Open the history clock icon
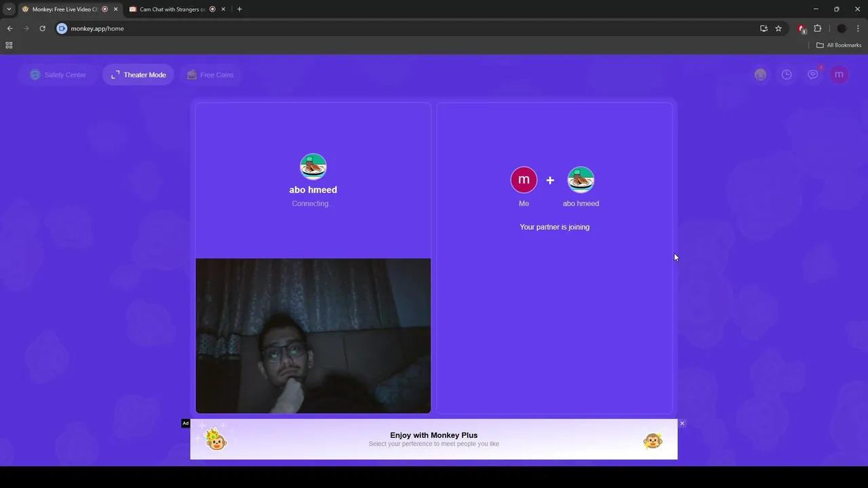The image size is (868, 488). click(787, 75)
